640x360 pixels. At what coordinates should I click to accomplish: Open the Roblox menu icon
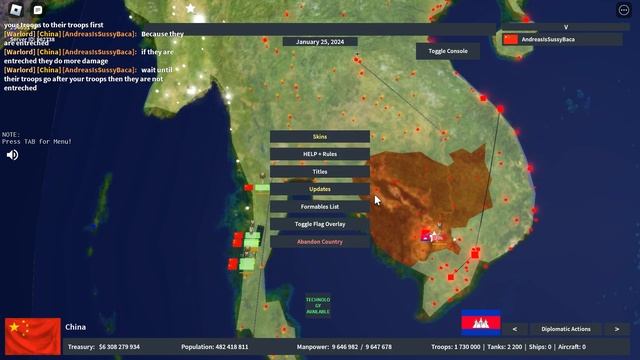16,9
